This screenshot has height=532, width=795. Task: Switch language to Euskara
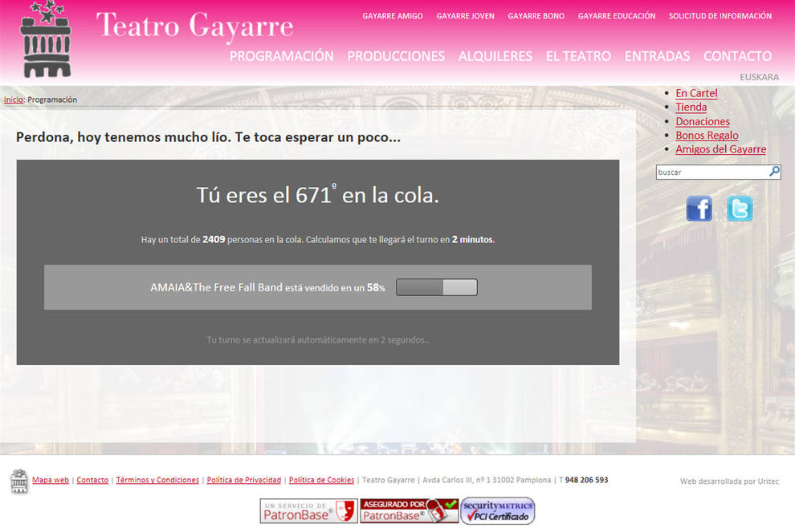pos(759,77)
